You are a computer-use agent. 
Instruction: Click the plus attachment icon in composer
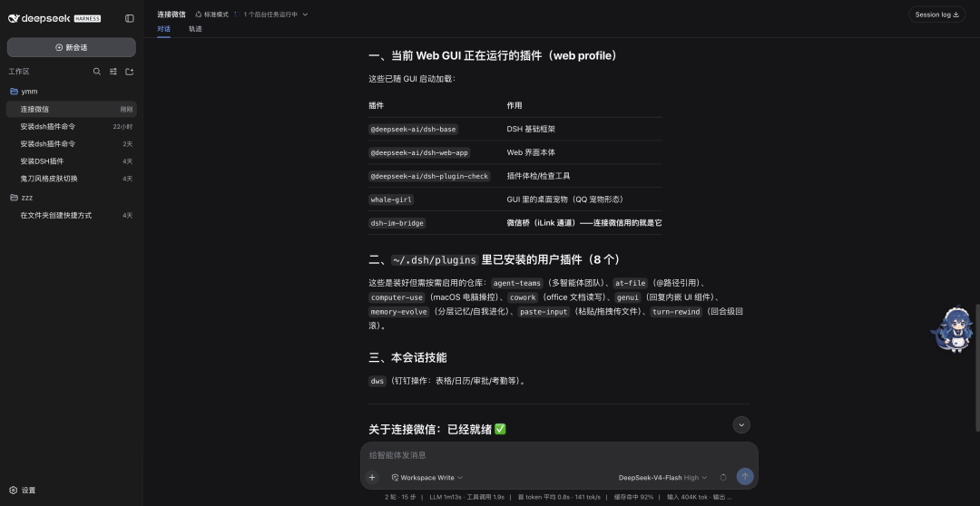[x=372, y=477]
